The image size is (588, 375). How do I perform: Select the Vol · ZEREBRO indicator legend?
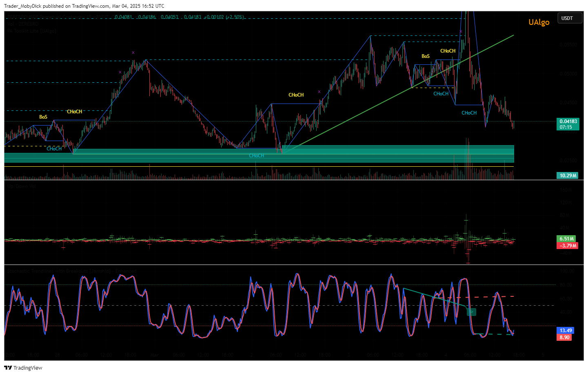click(x=23, y=24)
